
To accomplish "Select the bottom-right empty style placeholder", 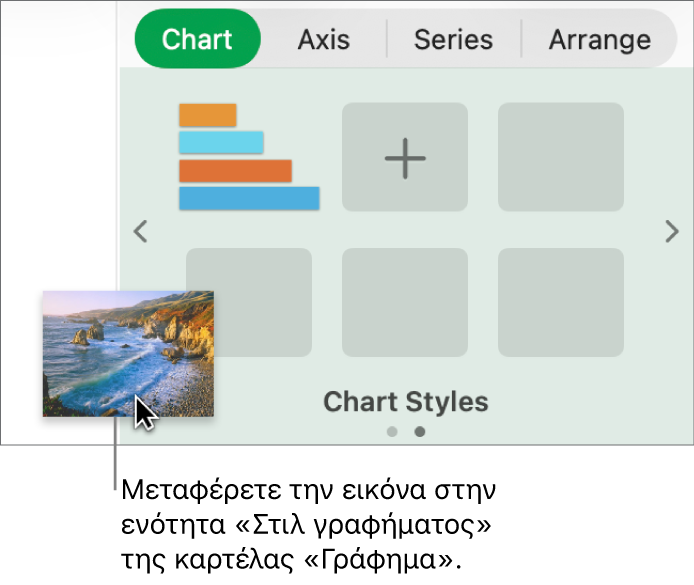I will pos(561,302).
